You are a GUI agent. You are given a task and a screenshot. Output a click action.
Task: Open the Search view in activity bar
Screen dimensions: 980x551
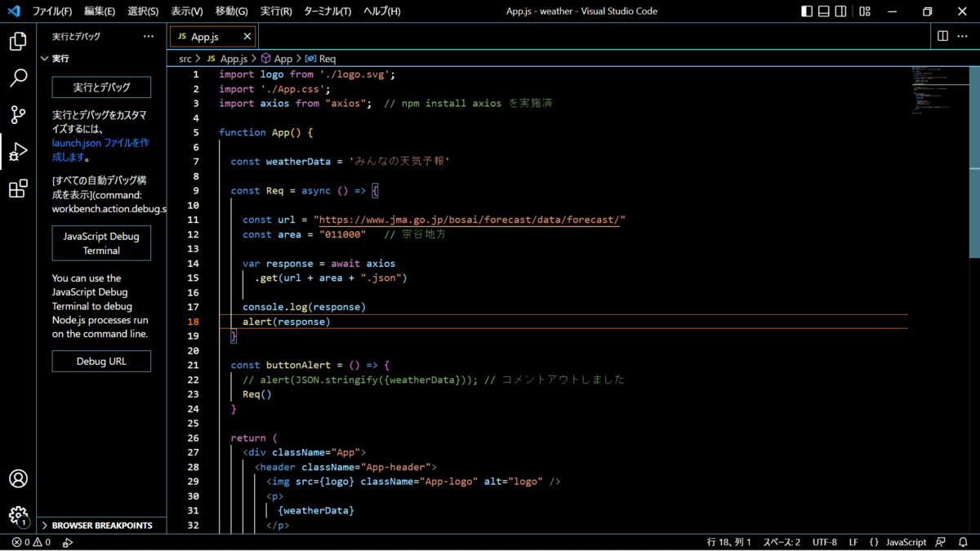click(x=18, y=78)
